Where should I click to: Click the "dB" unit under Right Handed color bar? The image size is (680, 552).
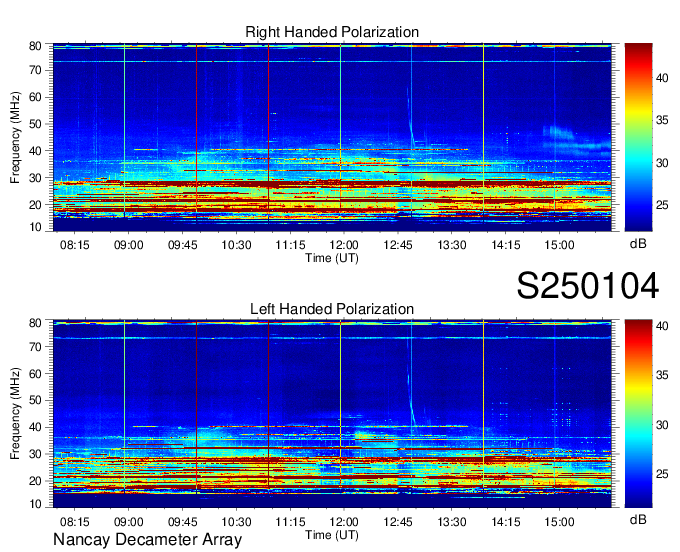click(x=638, y=244)
